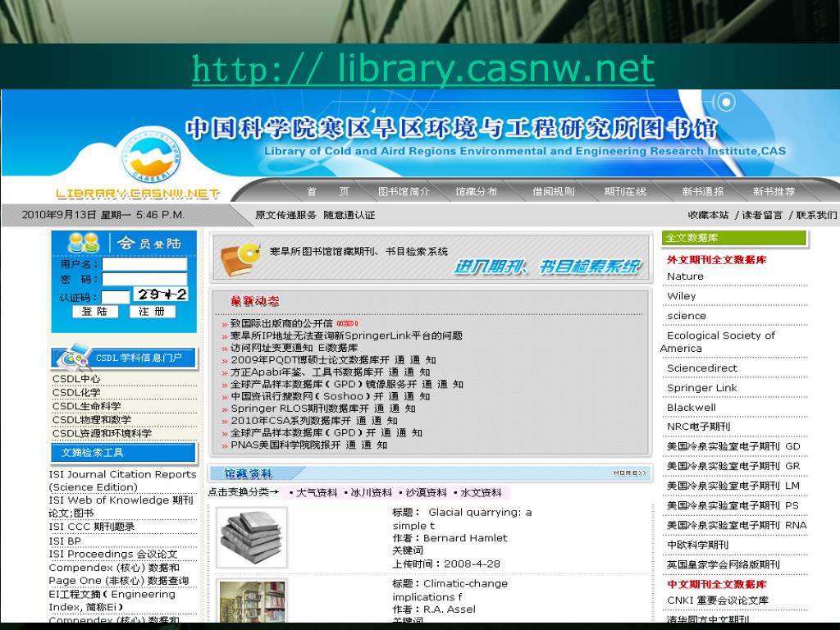Click the captcha image 29+2

point(161,294)
